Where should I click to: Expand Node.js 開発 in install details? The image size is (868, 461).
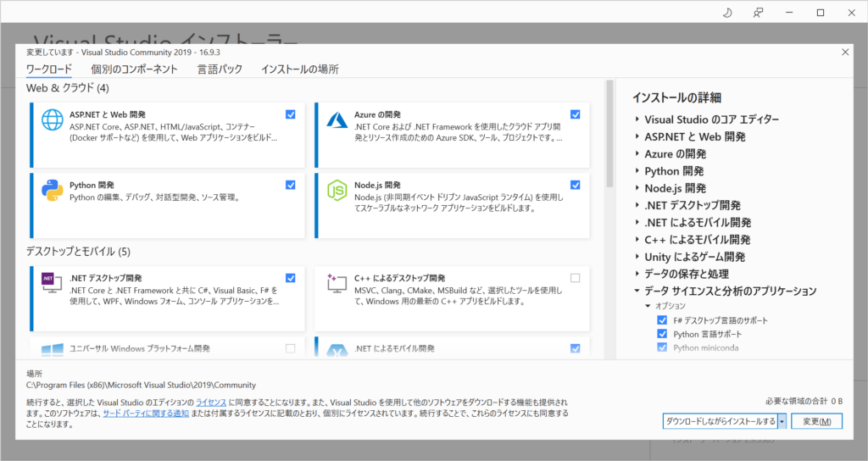(637, 187)
